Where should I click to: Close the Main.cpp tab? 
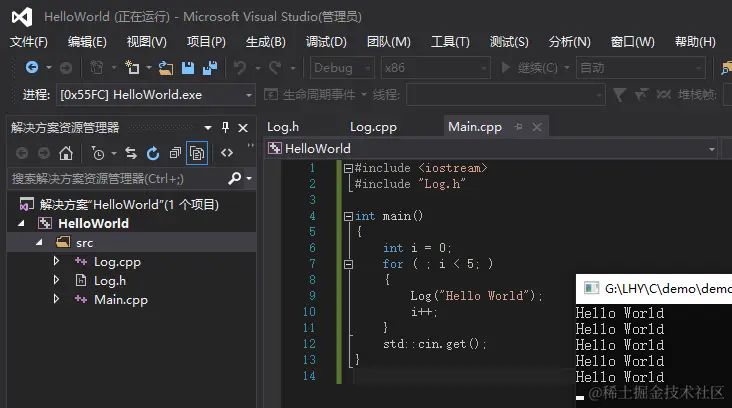point(537,127)
